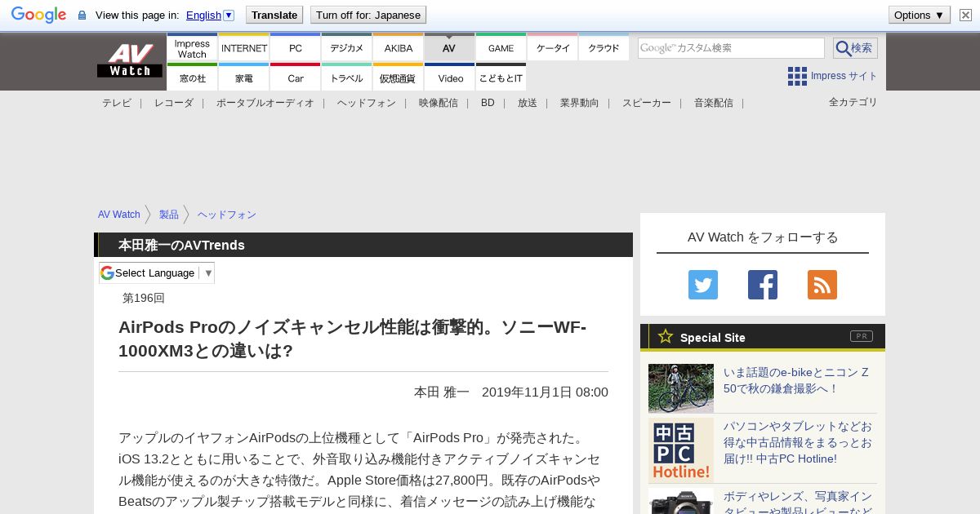980x514 pixels.
Task: Click the AirPods Pro article headline
Action: point(352,339)
